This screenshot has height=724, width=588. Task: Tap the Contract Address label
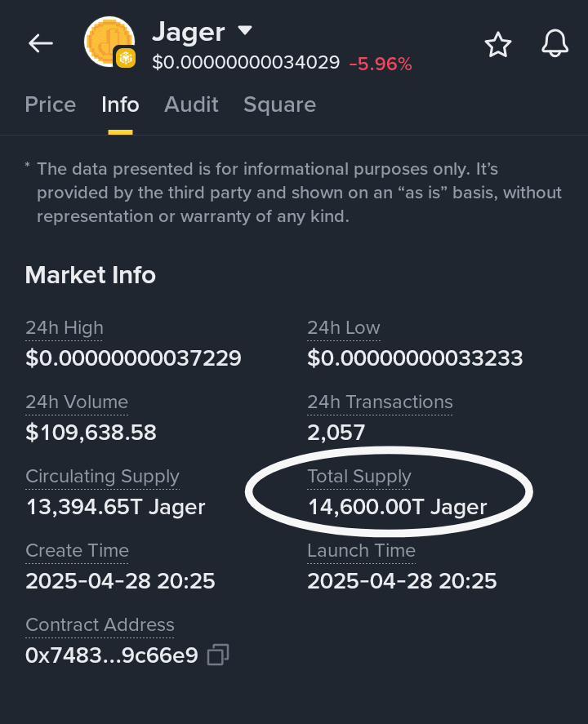[100, 624]
